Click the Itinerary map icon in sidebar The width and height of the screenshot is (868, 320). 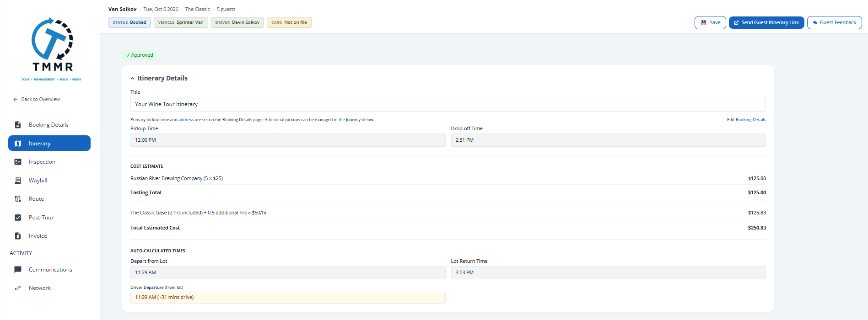click(18, 144)
